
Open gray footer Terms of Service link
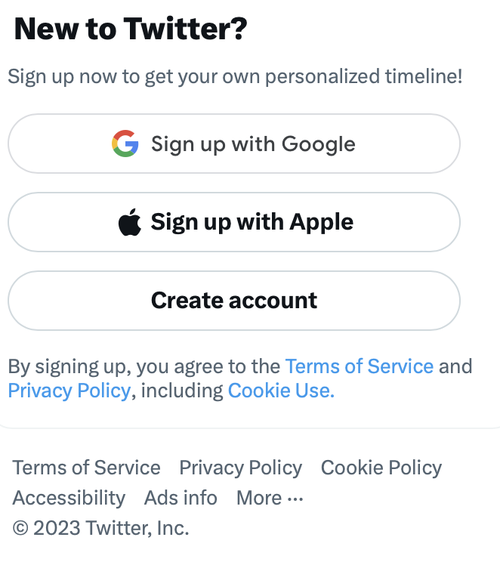(x=86, y=467)
